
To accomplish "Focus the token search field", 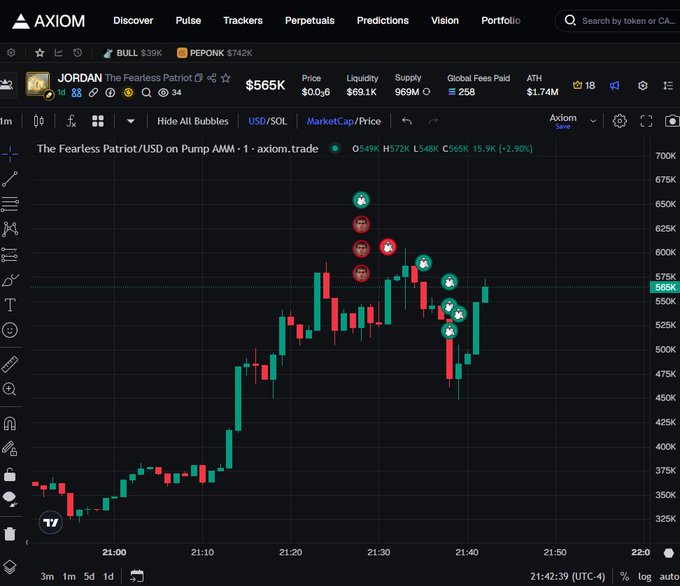I will 620,20.
